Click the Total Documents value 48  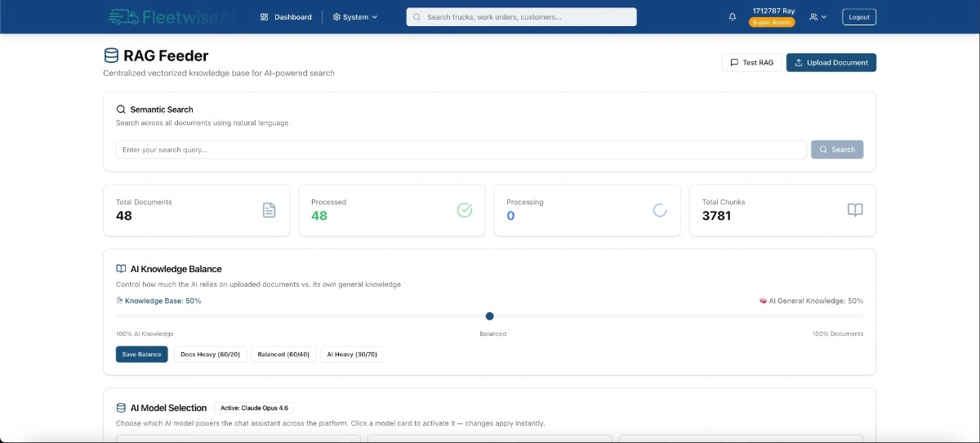point(124,216)
